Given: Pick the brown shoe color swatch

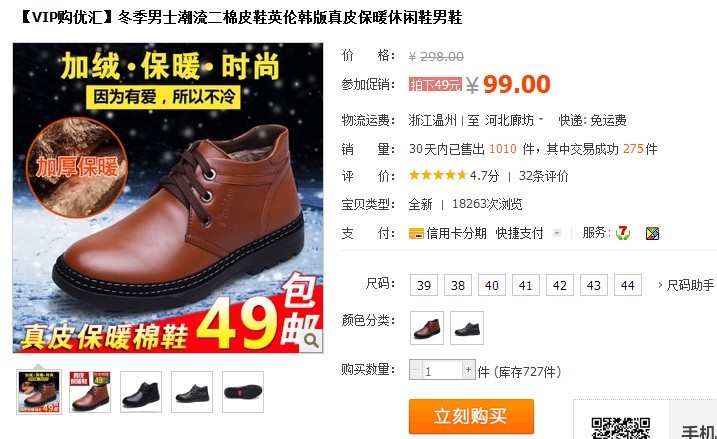Looking at the screenshot, I should click(x=427, y=328).
